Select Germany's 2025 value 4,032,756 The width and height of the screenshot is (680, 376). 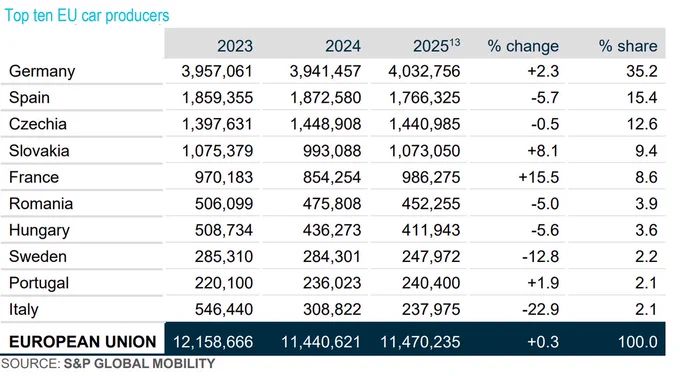point(424,72)
